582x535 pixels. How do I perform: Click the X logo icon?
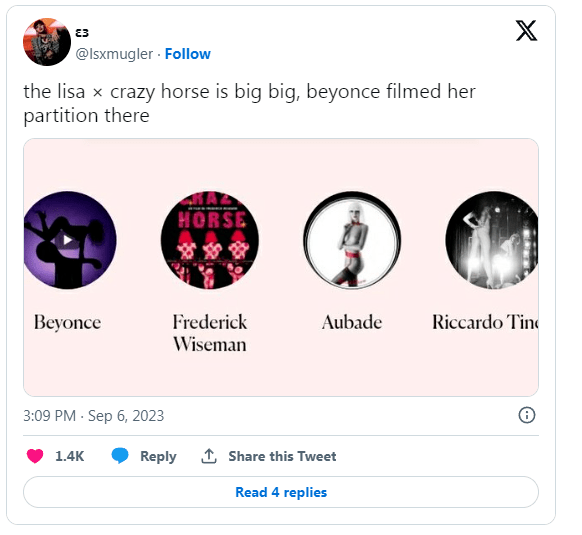click(x=526, y=30)
